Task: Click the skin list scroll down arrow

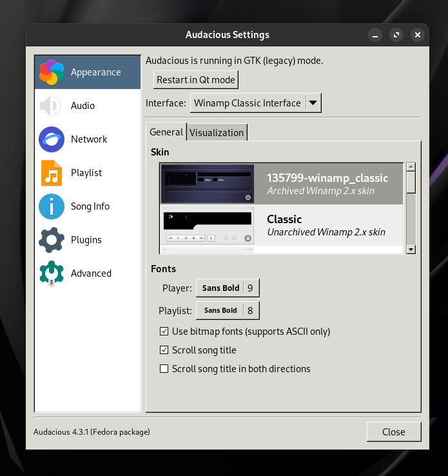Action: tap(411, 250)
